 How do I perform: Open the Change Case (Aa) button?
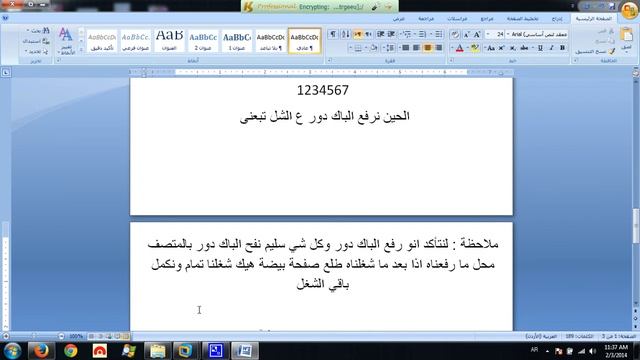[490, 48]
